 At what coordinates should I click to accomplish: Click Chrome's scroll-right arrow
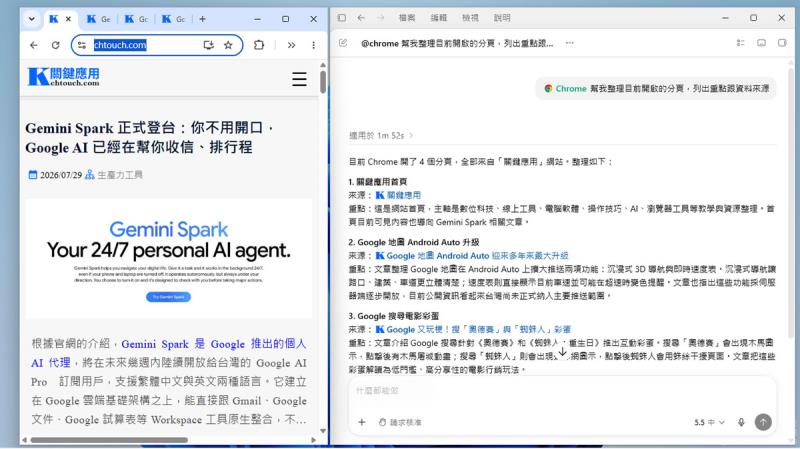[x=313, y=440]
